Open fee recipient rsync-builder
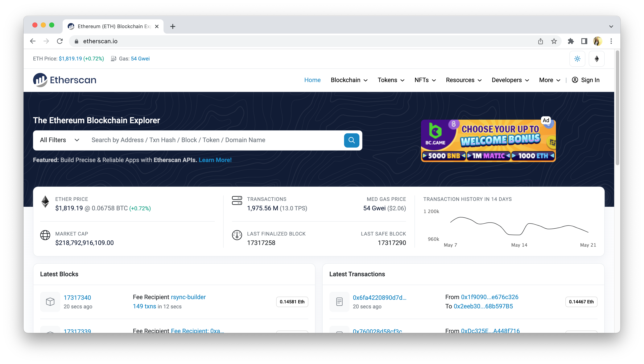 click(188, 297)
